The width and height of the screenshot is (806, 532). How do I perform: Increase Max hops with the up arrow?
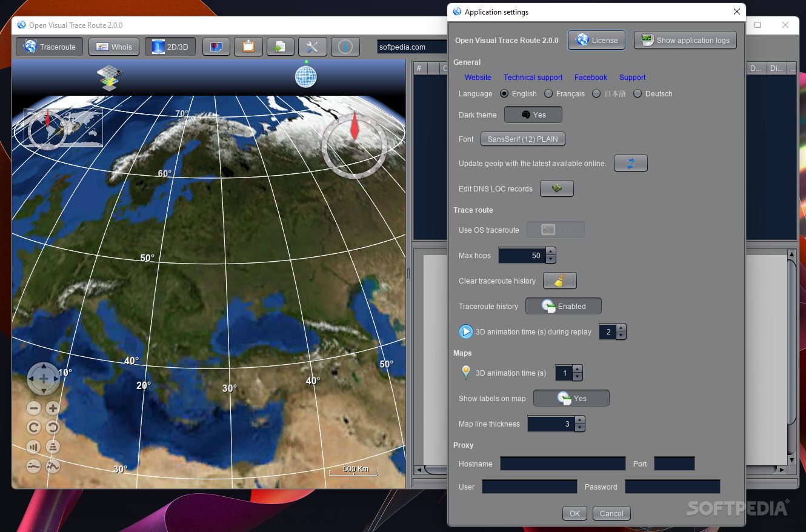[x=550, y=251]
